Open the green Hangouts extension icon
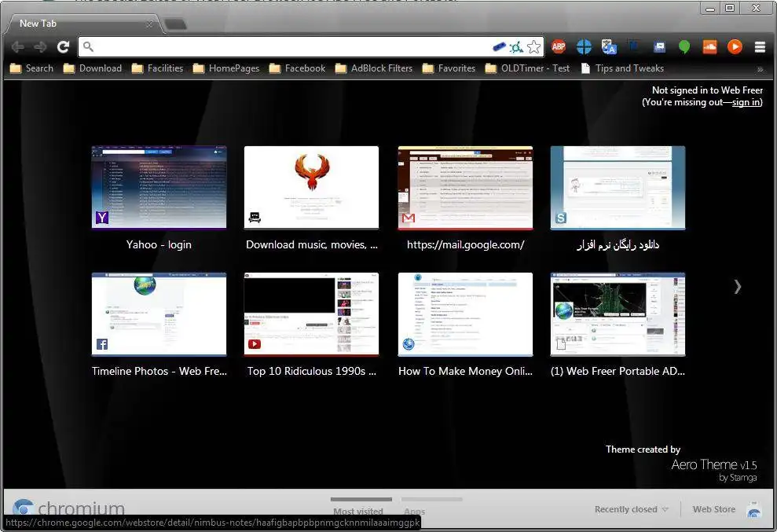Screen dimensions: 777x532 point(684,47)
